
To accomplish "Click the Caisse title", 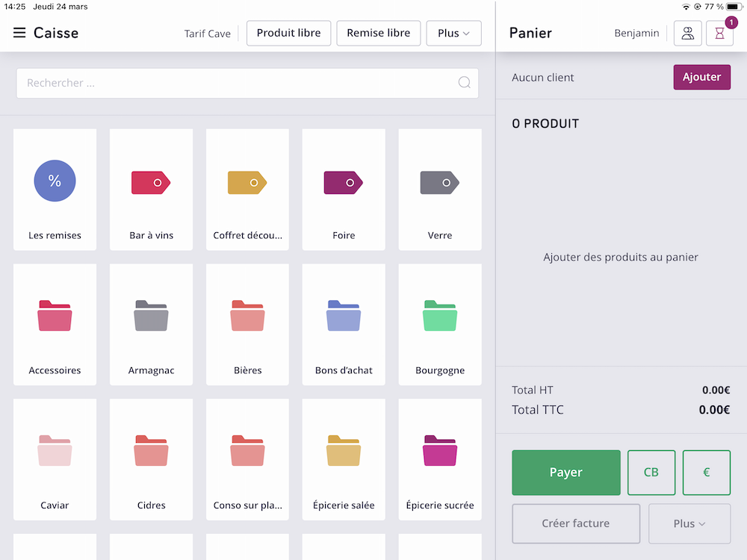I will tap(56, 33).
